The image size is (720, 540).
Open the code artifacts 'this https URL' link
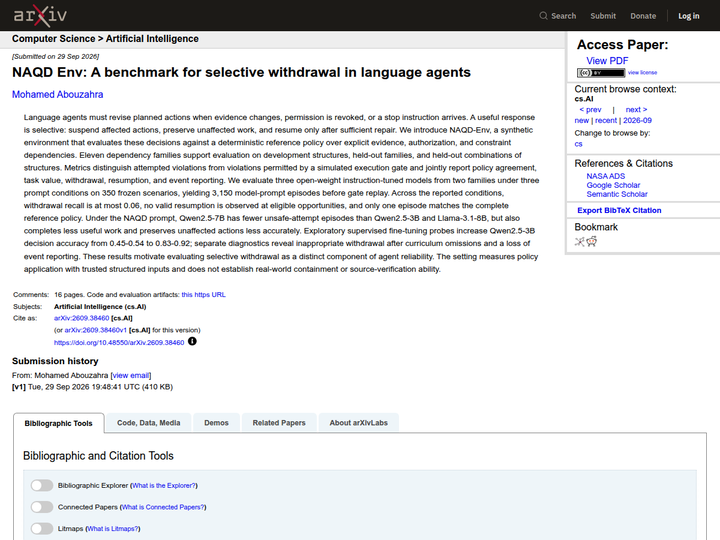(x=203, y=295)
